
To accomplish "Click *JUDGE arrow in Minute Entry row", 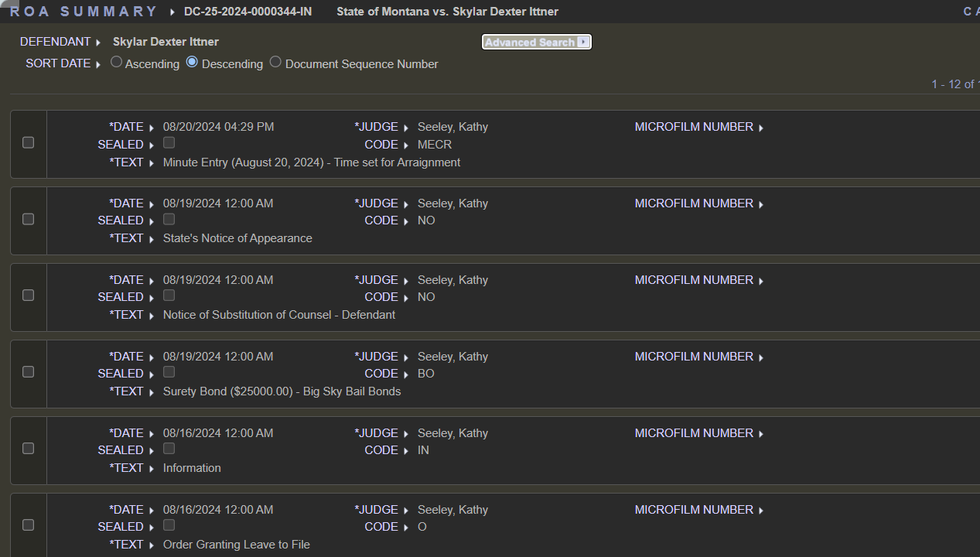I will tap(406, 128).
